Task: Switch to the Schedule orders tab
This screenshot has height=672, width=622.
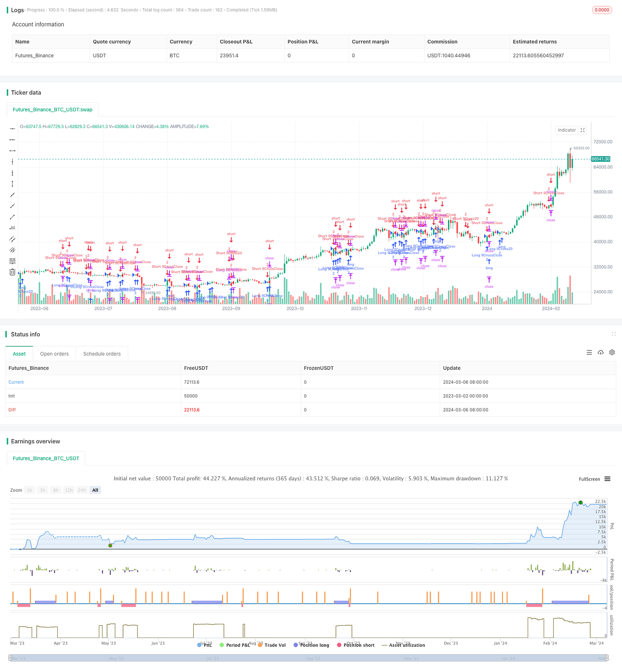Action: (102, 353)
